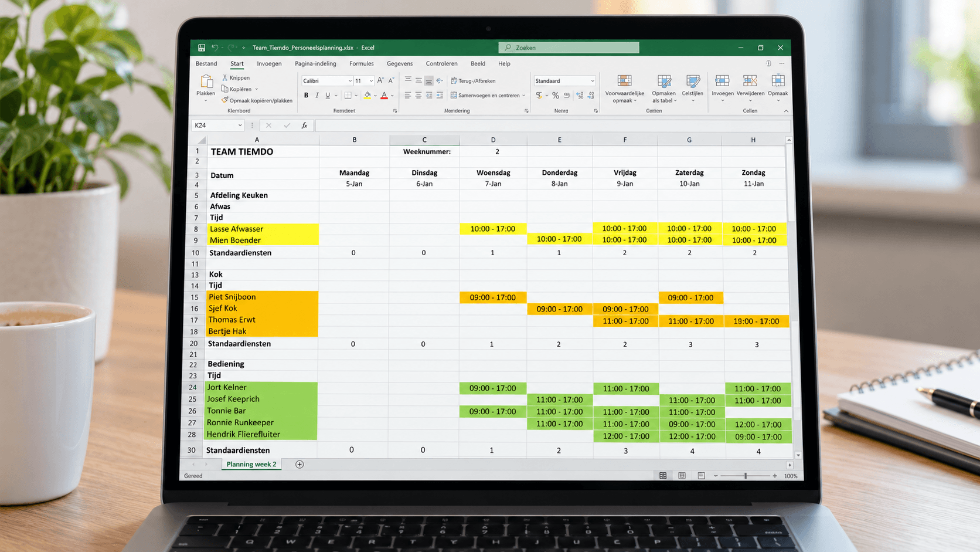Screen dimensions: 980x552
Task: Toggle underline formatting
Action: [x=328, y=95]
